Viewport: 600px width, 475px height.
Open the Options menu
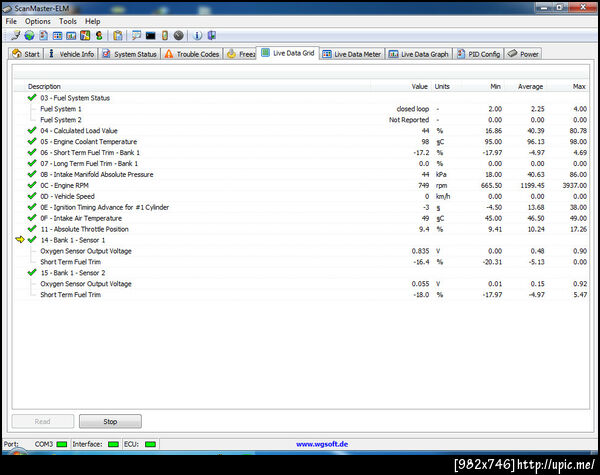pos(38,21)
